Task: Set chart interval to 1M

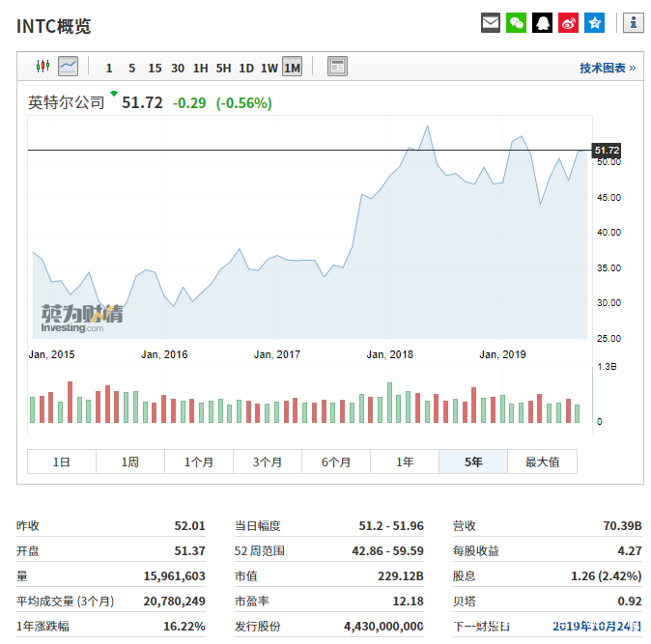Action: pyautogui.click(x=293, y=67)
